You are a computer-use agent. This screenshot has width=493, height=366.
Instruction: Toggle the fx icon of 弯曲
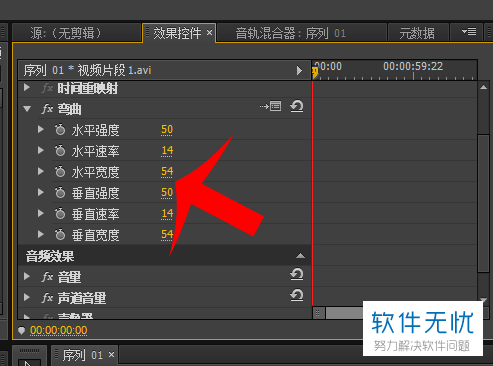(47, 109)
